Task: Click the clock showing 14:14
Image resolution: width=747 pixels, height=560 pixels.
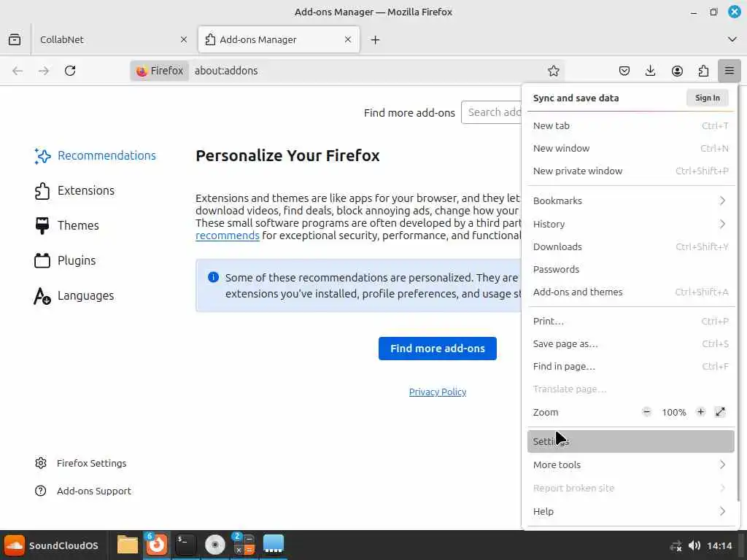Action: pos(719,545)
